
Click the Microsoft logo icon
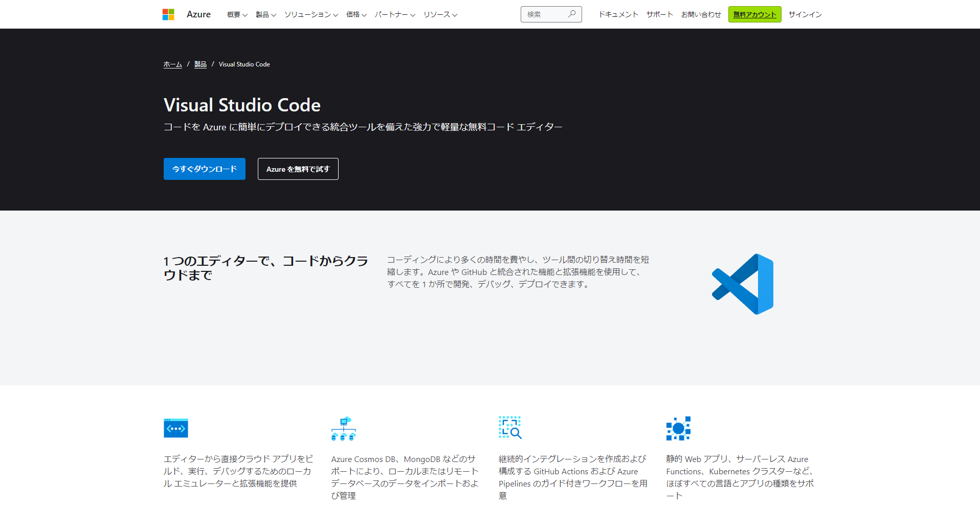[168, 14]
